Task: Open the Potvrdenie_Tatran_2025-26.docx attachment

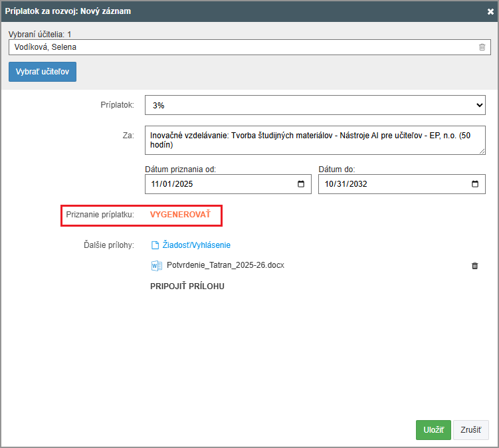Action: [225, 265]
